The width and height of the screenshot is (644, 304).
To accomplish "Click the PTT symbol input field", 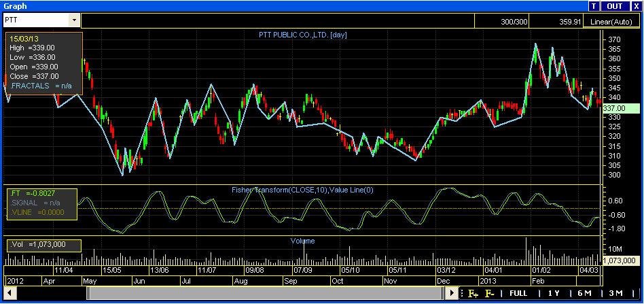I will tap(36, 20).
